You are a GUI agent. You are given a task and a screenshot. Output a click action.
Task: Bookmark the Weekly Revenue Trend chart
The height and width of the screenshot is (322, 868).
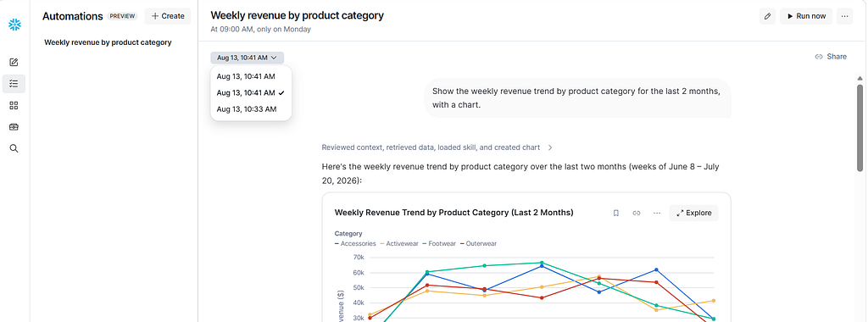tap(615, 213)
